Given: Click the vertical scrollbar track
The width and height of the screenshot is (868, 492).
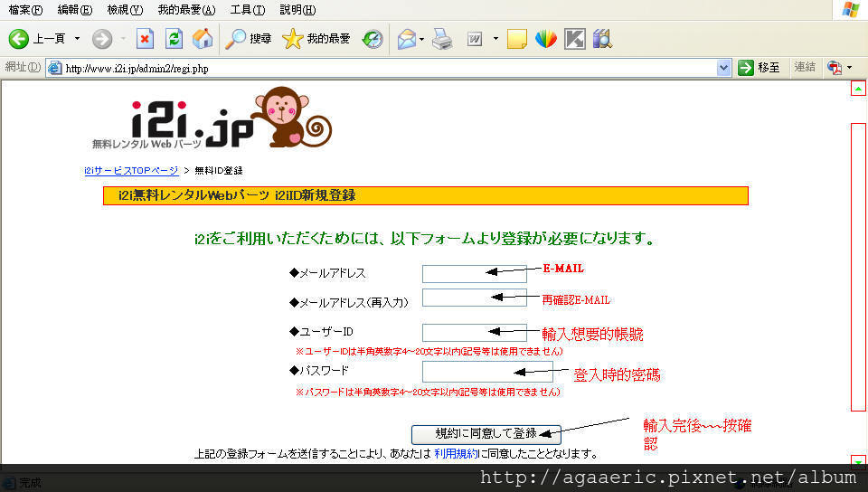Looking at the screenshot, I should pos(858,268).
